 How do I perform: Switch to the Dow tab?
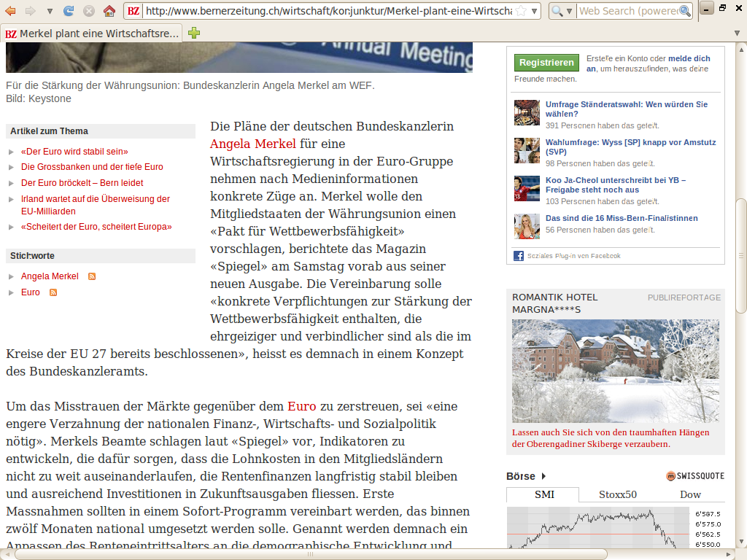click(x=690, y=494)
